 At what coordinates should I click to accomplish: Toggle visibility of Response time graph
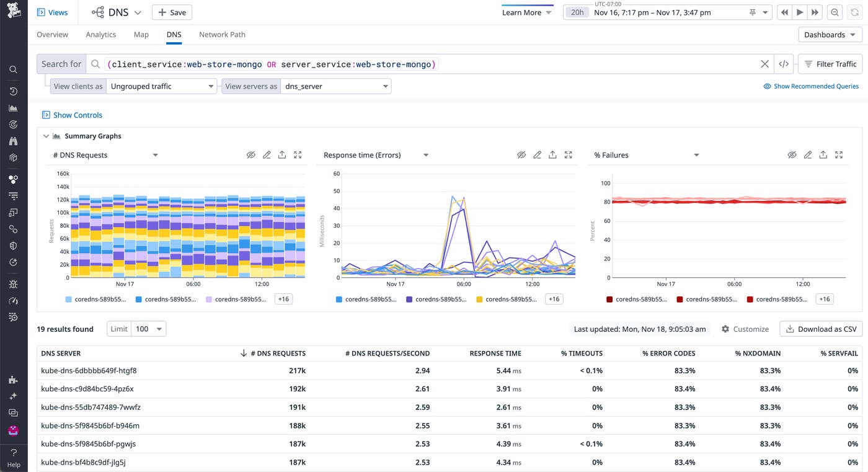coord(521,155)
